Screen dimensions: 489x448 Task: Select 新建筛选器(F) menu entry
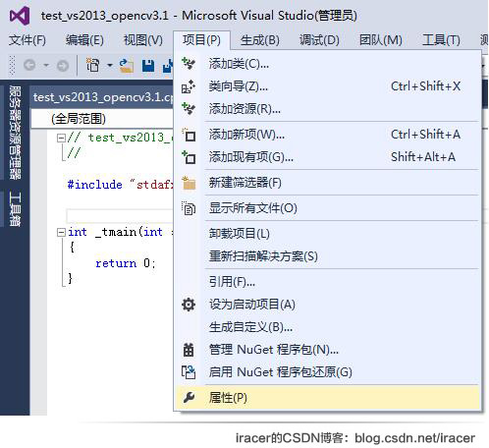pyautogui.click(x=327, y=183)
